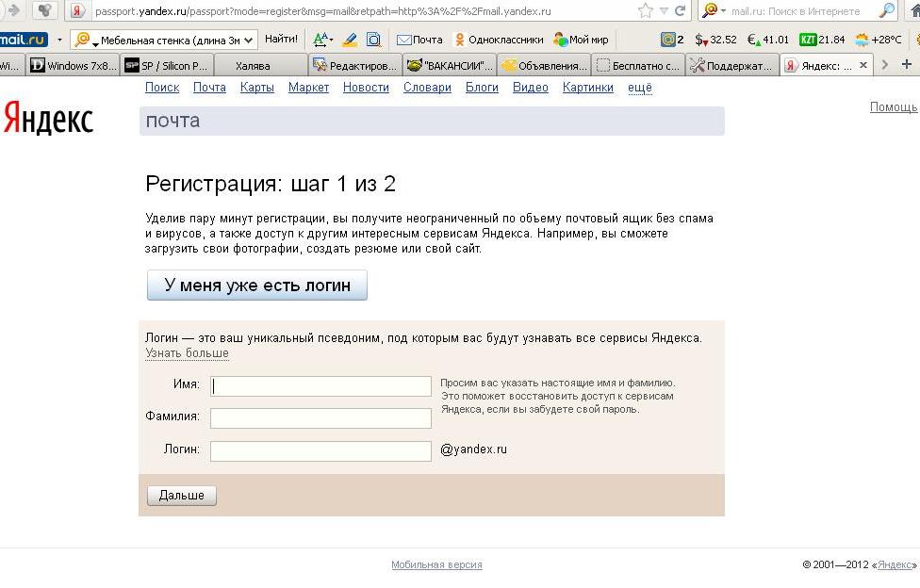Switch to the Бесплатно с... tab
The width and height of the screenshot is (920, 588).
point(638,65)
